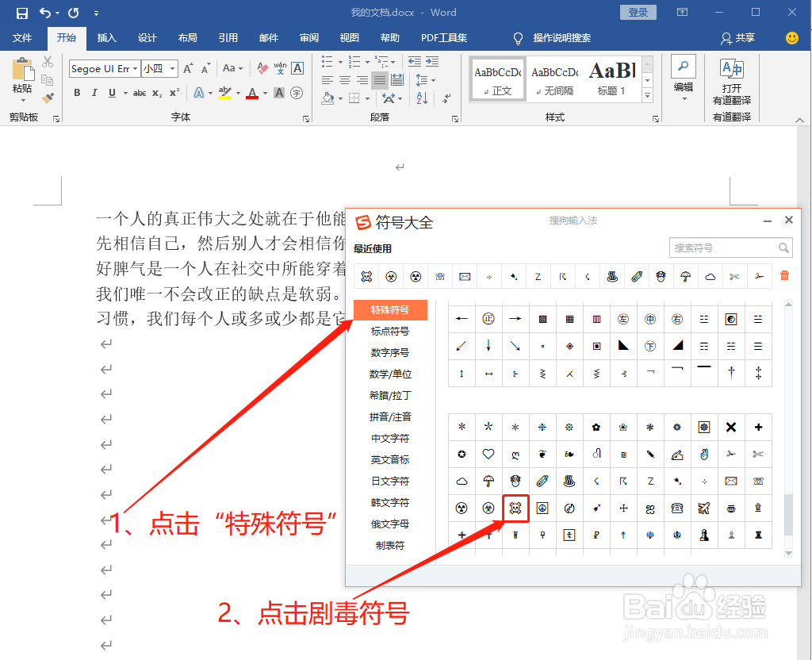Switch to the 审阅 ribbon tab

click(308, 37)
